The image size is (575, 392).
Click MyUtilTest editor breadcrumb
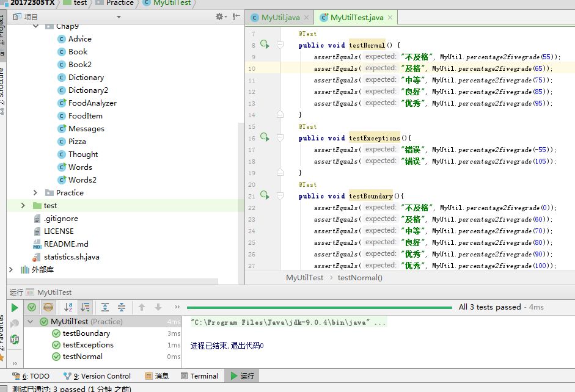(x=304, y=278)
